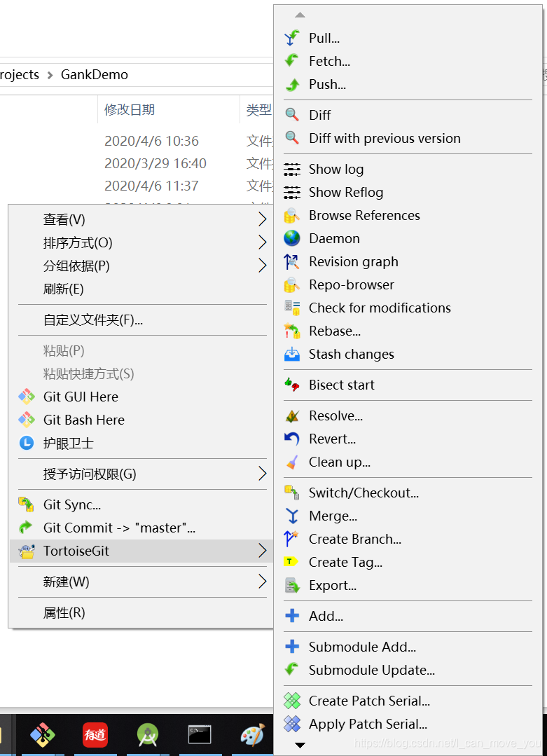Open the Repo-browser
Image resolution: width=547 pixels, height=756 pixels.
(350, 284)
